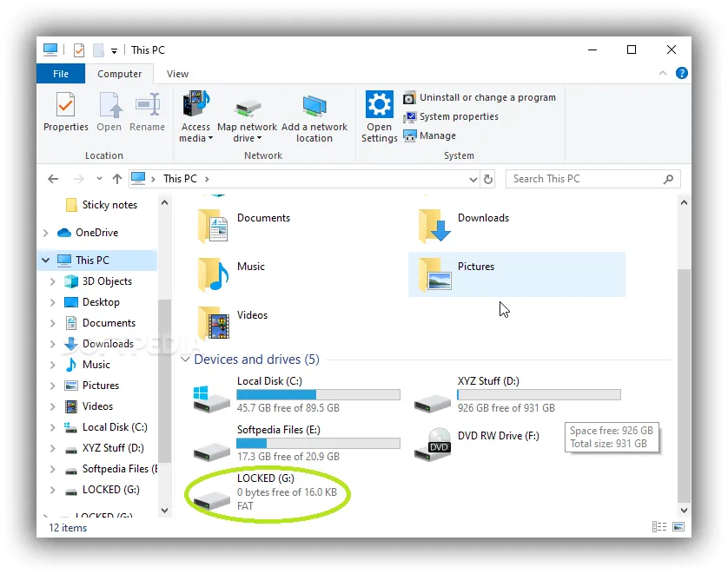
Task: Switch to the View ribbon tab
Action: tap(177, 74)
